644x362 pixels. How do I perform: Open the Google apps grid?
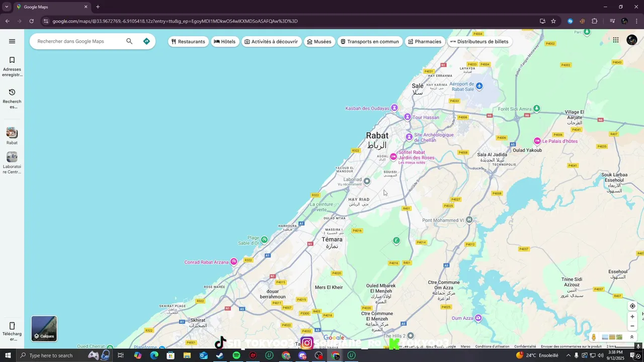[615, 40]
